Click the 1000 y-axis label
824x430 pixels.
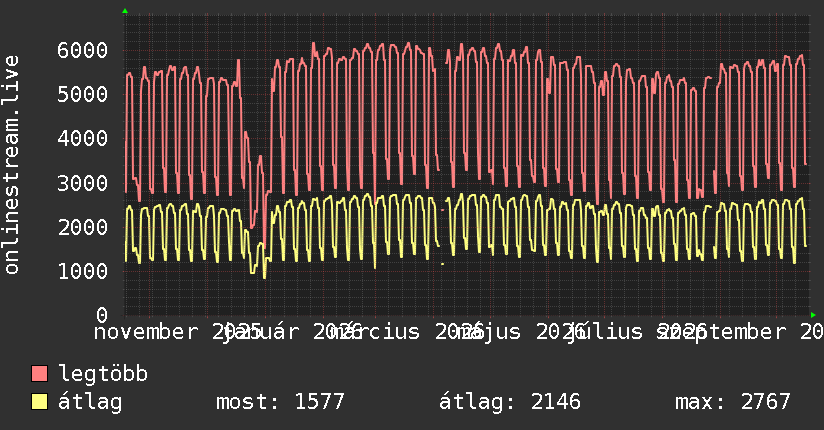click(83, 271)
